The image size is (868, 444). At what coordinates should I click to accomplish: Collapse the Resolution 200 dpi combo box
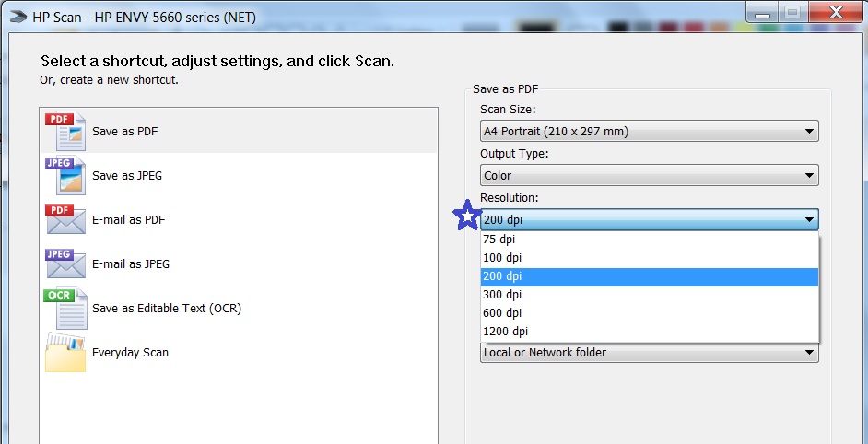pos(649,220)
